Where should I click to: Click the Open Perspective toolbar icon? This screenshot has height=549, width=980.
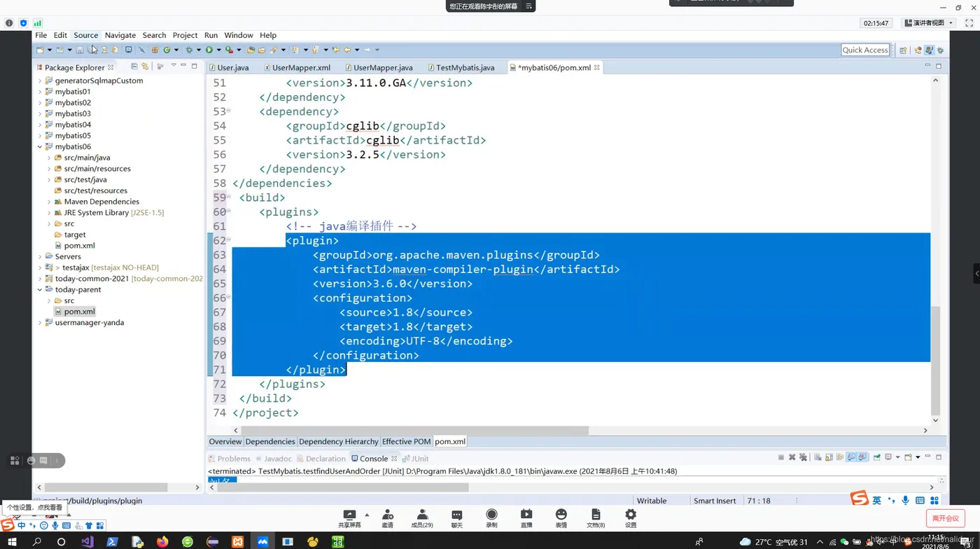click(903, 50)
